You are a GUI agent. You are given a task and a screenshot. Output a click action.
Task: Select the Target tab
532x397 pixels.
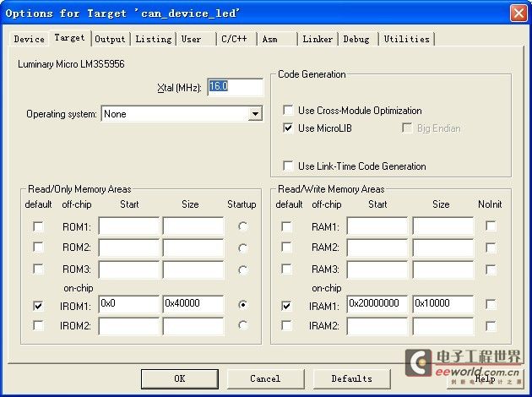click(x=69, y=38)
